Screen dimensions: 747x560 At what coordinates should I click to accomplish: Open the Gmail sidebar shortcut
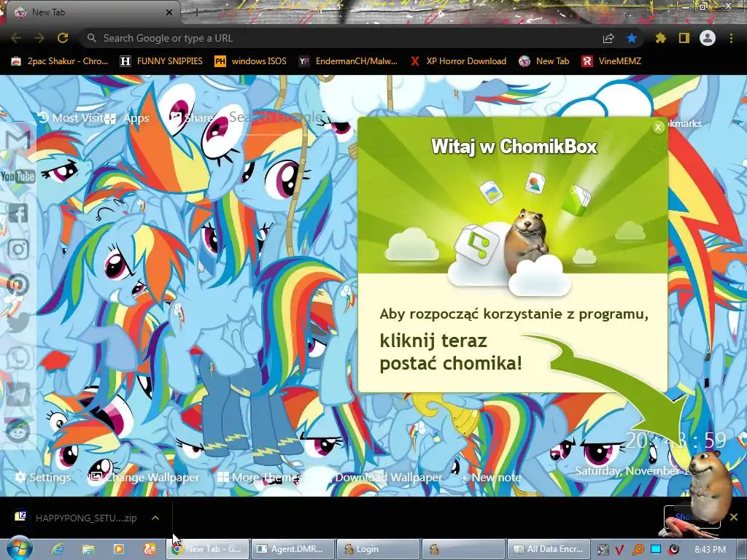coord(18,140)
